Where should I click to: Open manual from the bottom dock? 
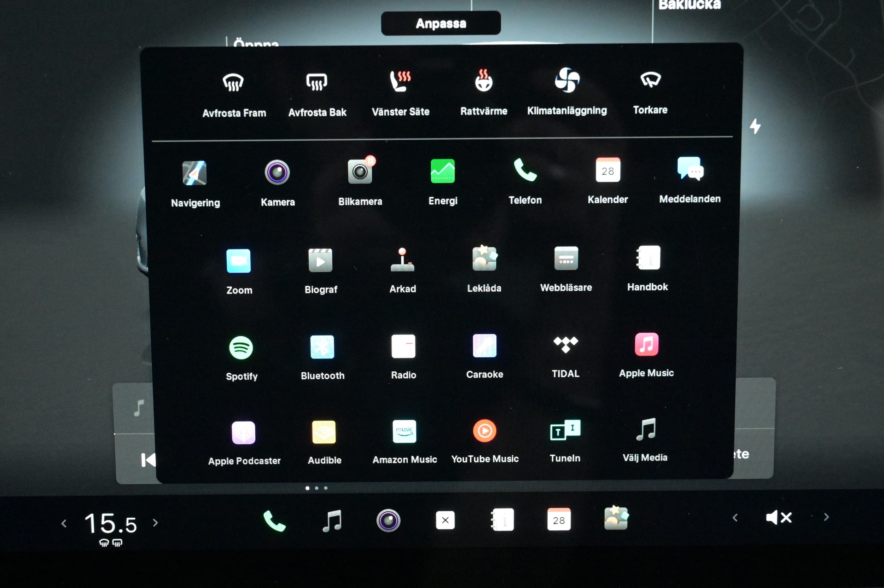click(502, 520)
